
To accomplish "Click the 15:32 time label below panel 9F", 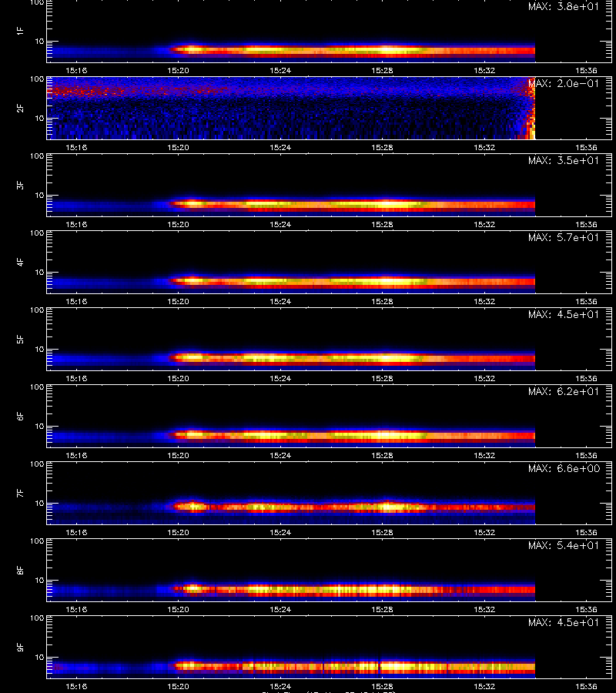I will click(x=484, y=686).
